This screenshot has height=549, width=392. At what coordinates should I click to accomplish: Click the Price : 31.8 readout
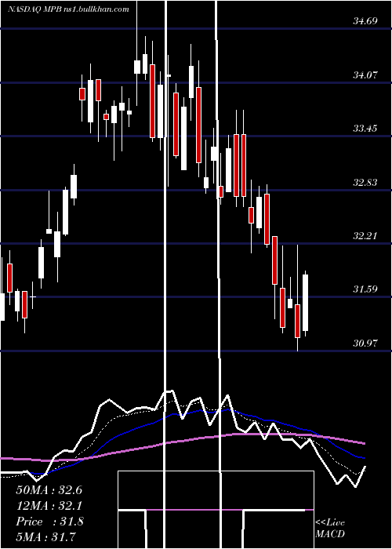pos(49,522)
